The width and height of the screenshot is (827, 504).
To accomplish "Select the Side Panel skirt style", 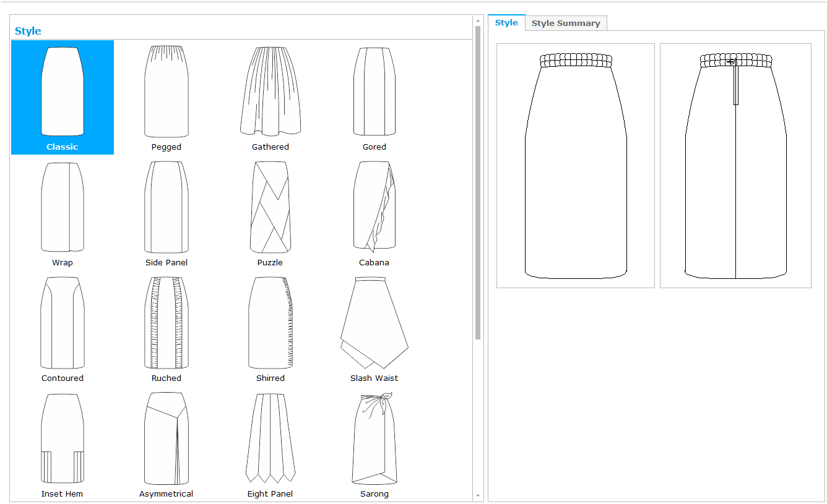I will 167,213.
